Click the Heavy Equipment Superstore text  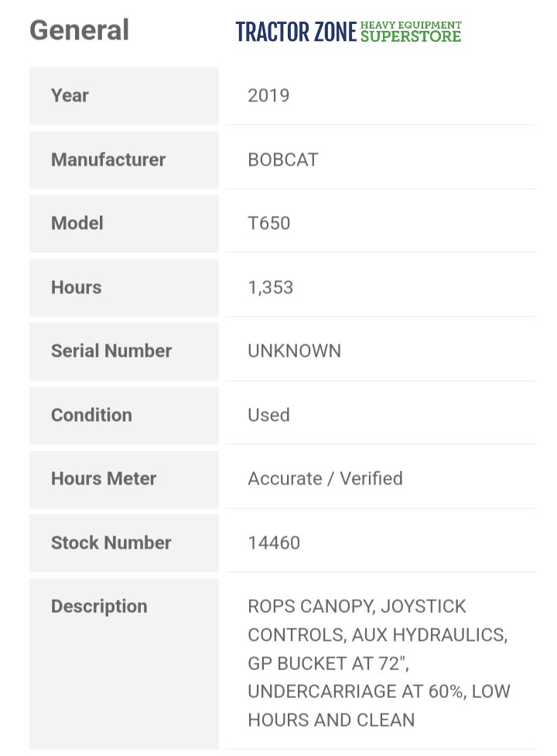click(410, 32)
